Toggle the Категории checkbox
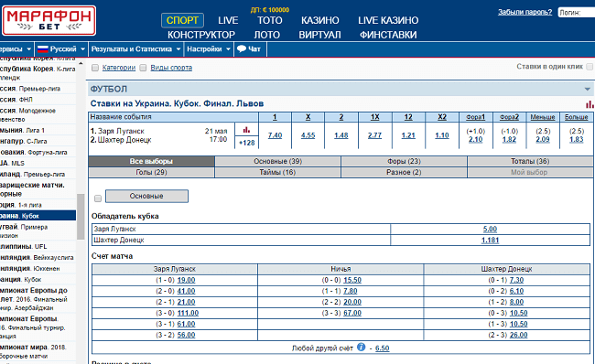595x364 pixels. (95, 68)
